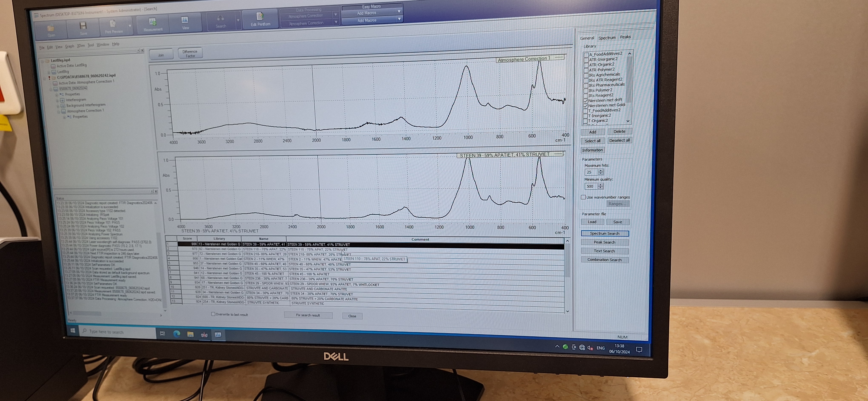
Task: Enable Use wavenumber ranges checkbox
Action: [583, 197]
